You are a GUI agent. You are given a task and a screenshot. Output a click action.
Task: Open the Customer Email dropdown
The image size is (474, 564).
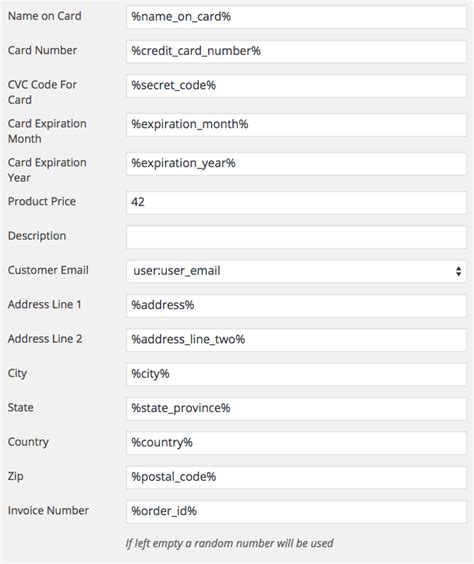[x=296, y=271]
